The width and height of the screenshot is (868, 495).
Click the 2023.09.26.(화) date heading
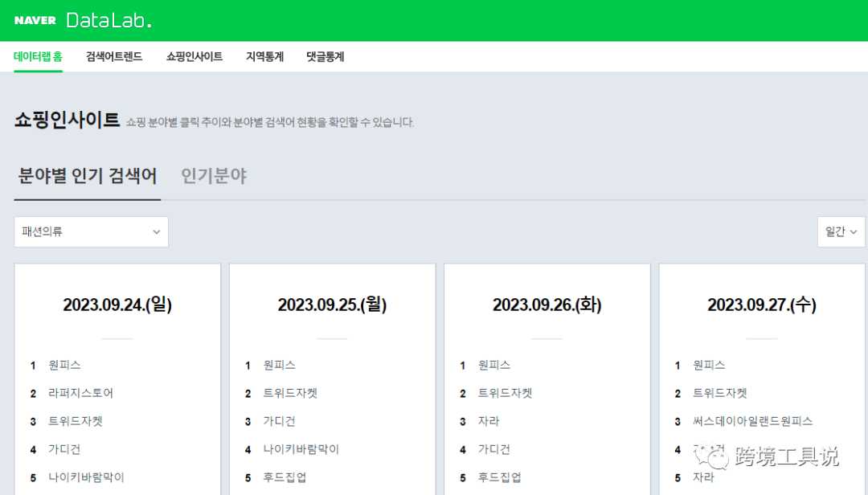(x=547, y=305)
